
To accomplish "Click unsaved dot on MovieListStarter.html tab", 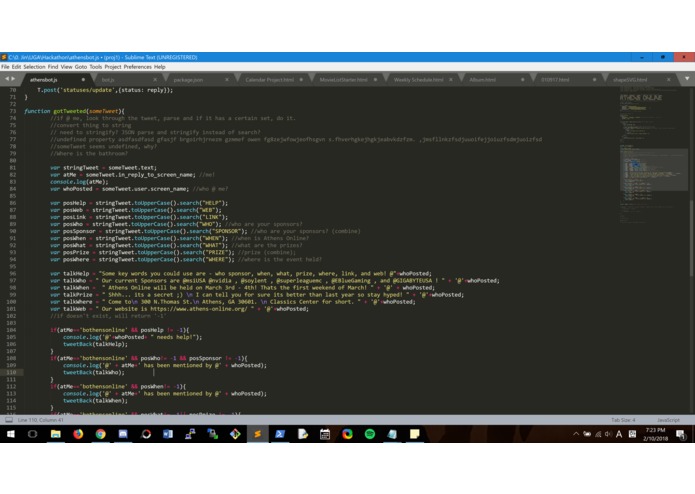I will [375, 80].
